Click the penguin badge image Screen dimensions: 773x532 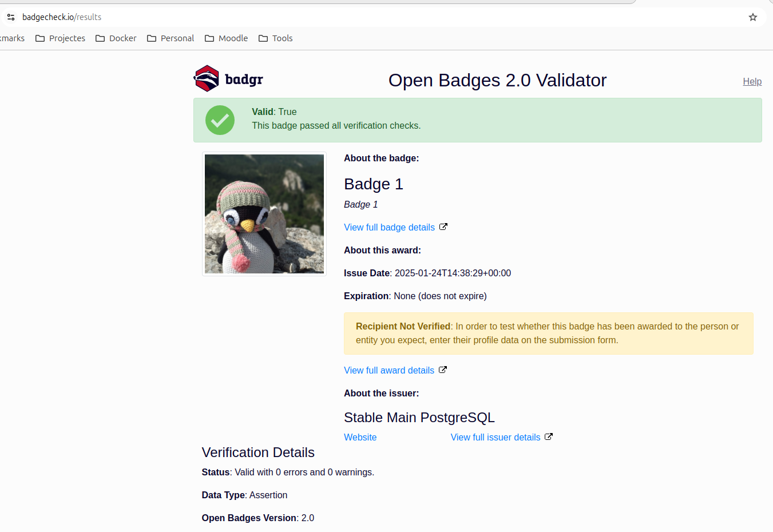point(264,214)
